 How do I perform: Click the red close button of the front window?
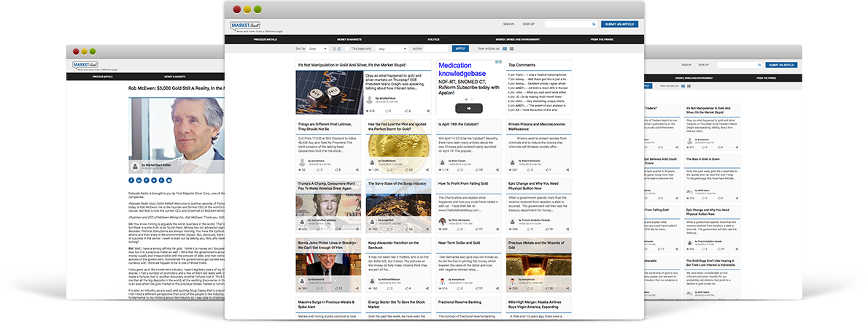tap(237, 9)
